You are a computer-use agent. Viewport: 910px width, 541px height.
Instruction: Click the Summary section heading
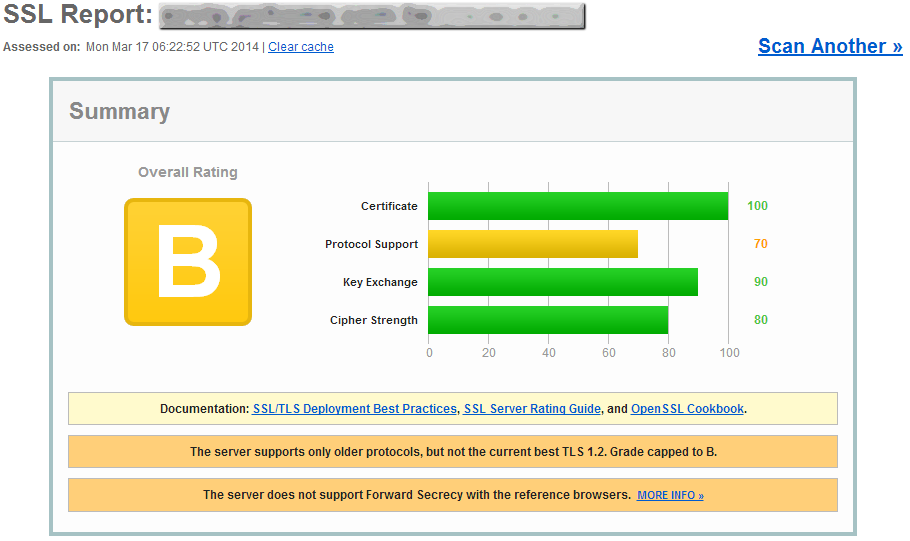coord(119,112)
